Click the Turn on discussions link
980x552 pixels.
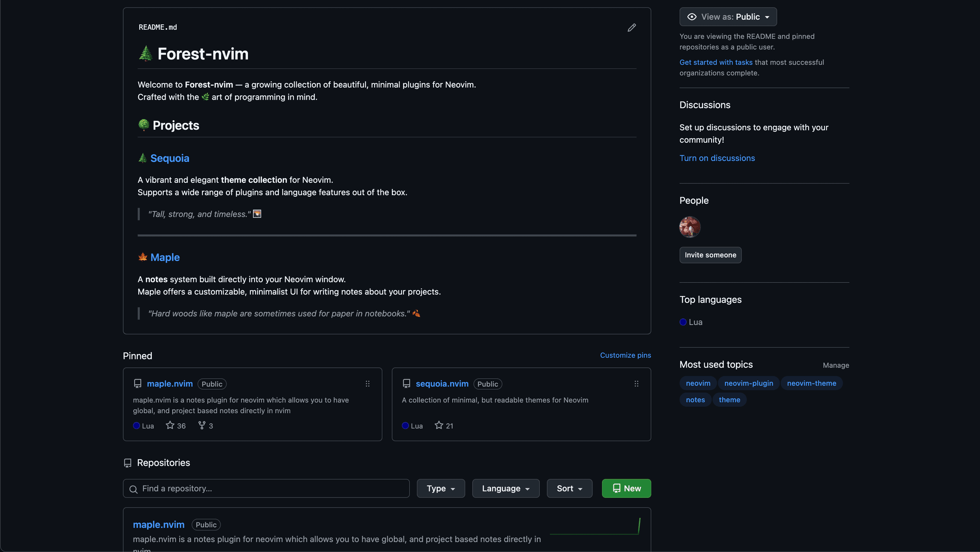click(717, 158)
